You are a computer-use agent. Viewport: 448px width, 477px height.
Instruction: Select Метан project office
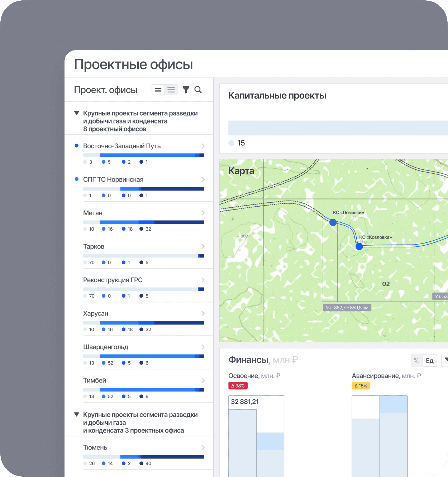(x=139, y=218)
